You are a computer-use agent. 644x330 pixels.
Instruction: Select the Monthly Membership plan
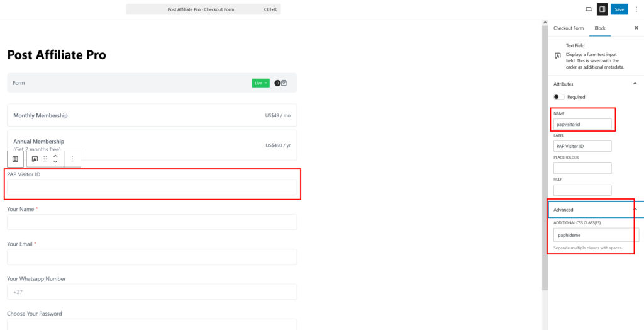(152, 115)
